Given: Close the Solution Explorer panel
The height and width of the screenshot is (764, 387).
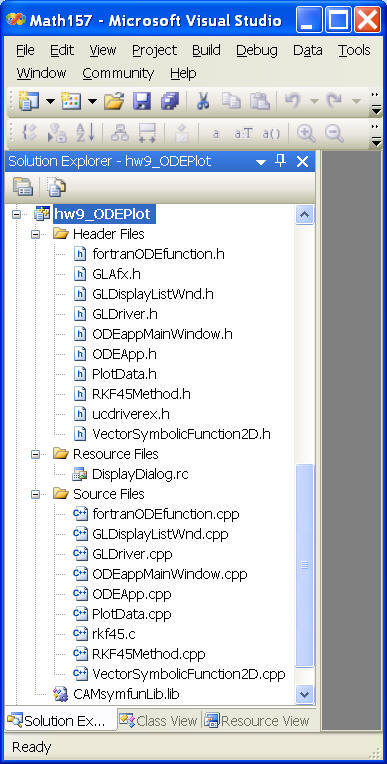Looking at the screenshot, I should [302, 161].
